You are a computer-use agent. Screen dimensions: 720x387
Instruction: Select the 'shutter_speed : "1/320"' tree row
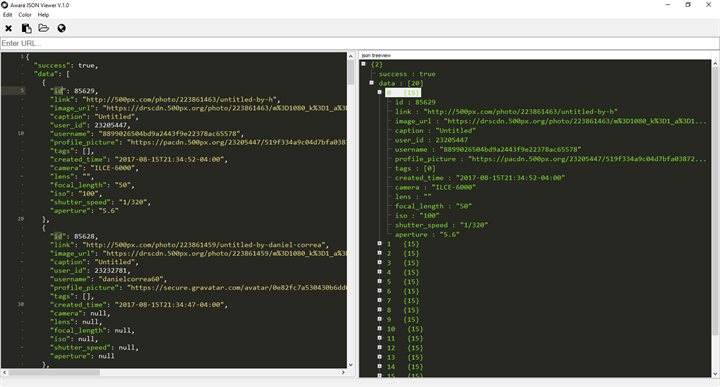441,225
